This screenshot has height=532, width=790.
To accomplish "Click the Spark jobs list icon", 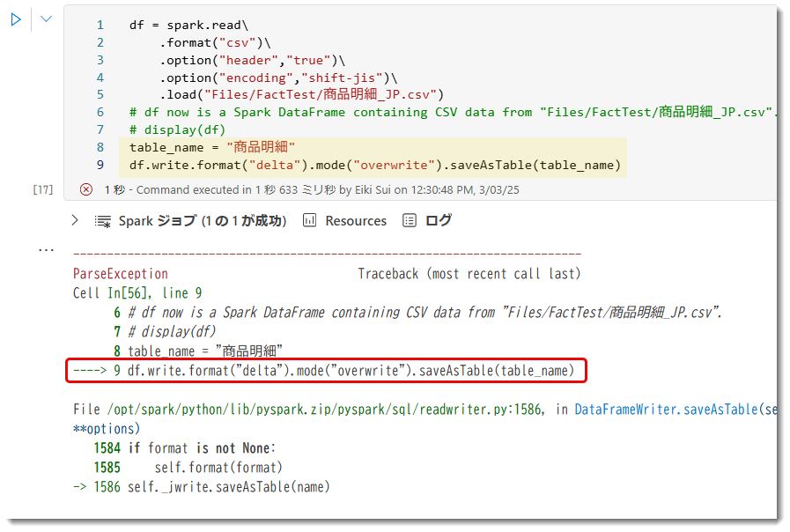I will pyautogui.click(x=102, y=220).
